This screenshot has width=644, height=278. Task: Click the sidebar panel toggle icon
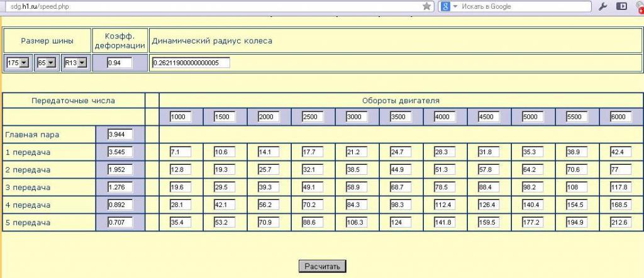(x=621, y=6)
